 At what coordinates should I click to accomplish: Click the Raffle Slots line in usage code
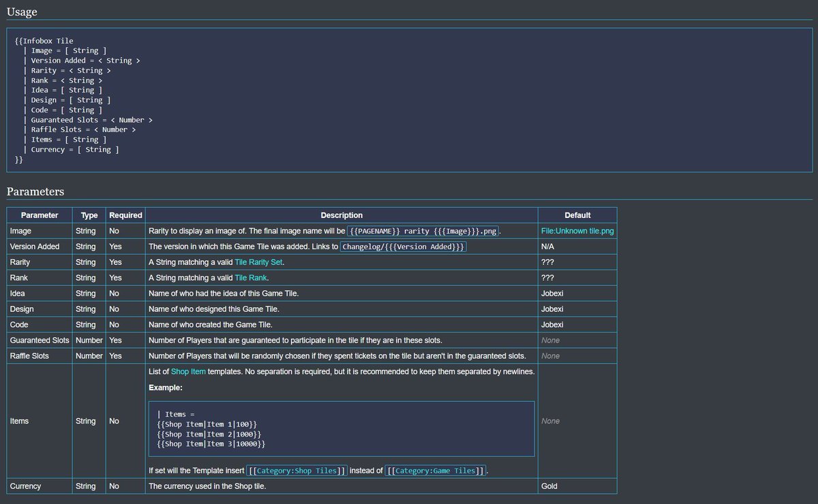79,129
